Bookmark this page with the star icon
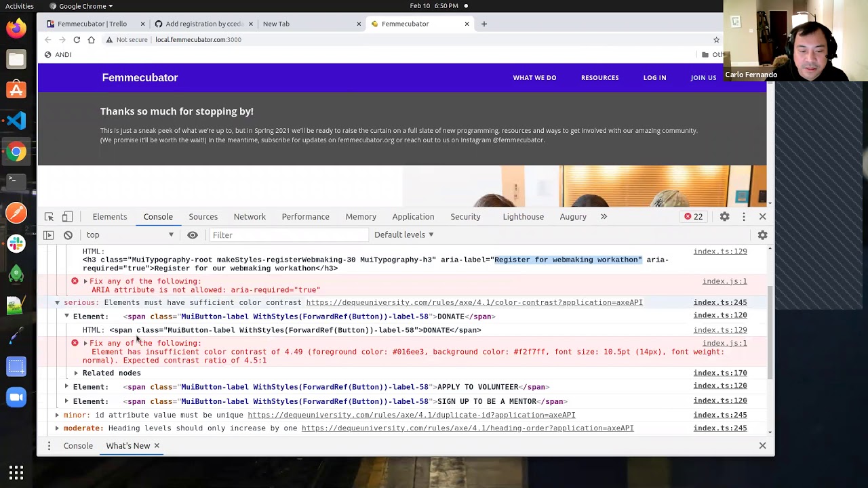The image size is (868, 488). pyautogui.click(x=716, y=40)
